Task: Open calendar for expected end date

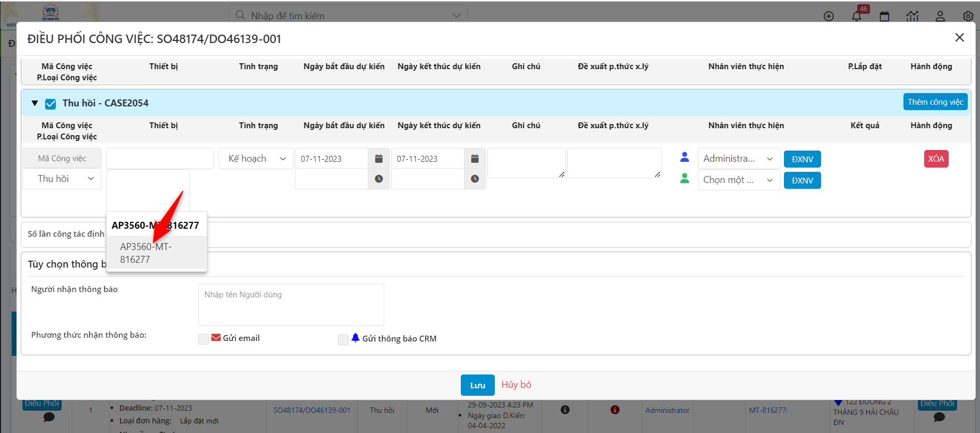Action: click(475, 159)
